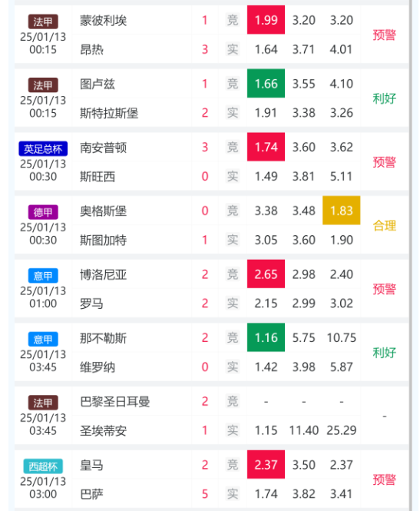
Task: Open the 合理 label for 奥格斯堡 match
Action: 385,225
